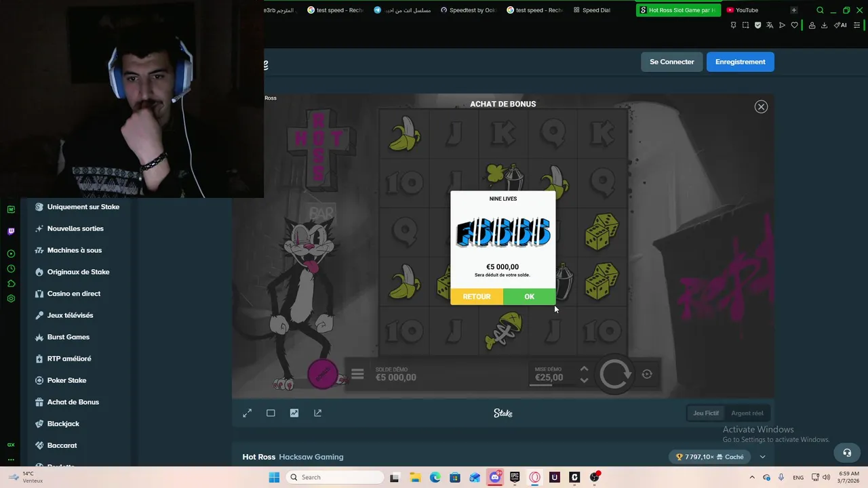The image size is (868, 488).
Task: Open settings gear in the Opera sidebar
Action: 11,298
